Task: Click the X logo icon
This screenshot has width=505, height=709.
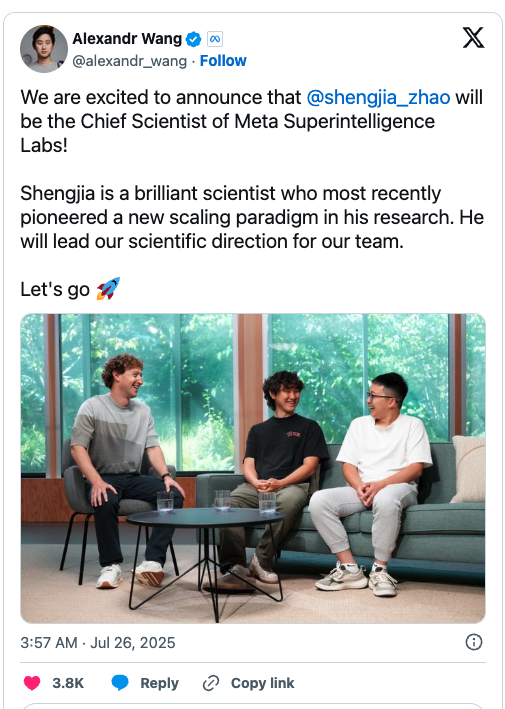Action: (473, 38)
